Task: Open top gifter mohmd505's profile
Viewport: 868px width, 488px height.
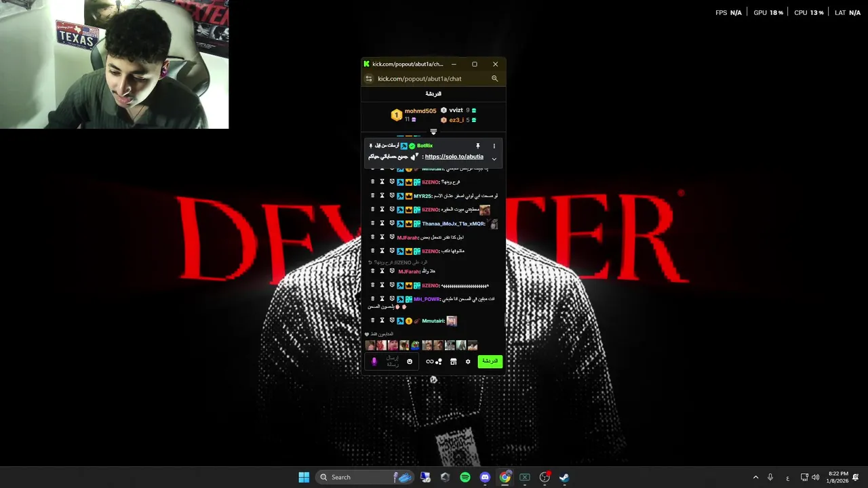Action: tap(420, 111)
